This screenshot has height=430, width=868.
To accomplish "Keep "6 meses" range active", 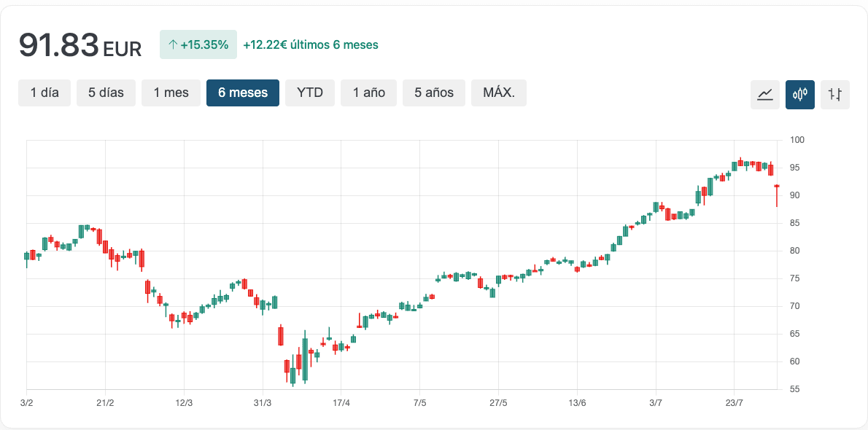I will pos(243,93).
